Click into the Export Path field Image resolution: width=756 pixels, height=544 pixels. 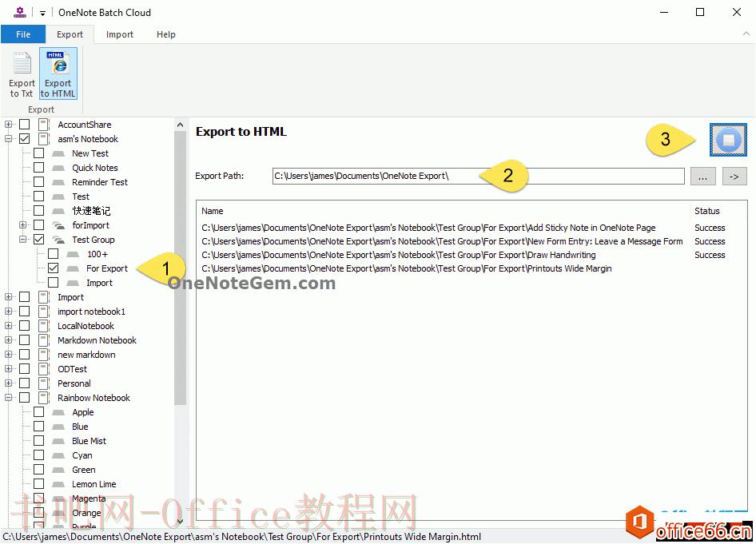pos(478,176)
